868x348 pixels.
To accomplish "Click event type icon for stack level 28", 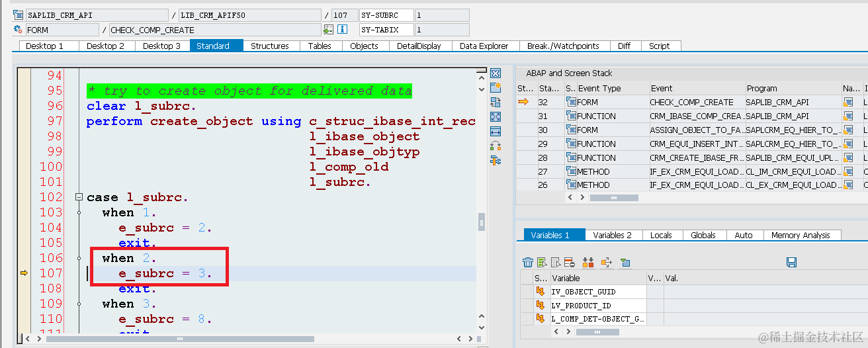I will pyautogui.click(x=572, y=157).
